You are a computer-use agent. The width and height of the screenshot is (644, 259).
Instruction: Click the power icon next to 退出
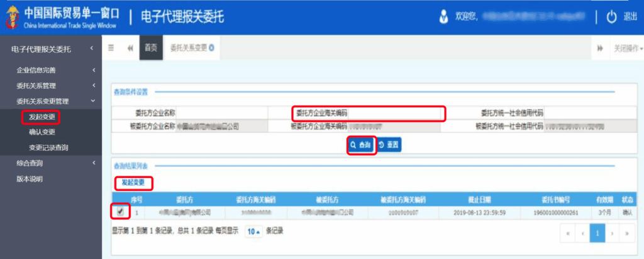coord(611,17)
